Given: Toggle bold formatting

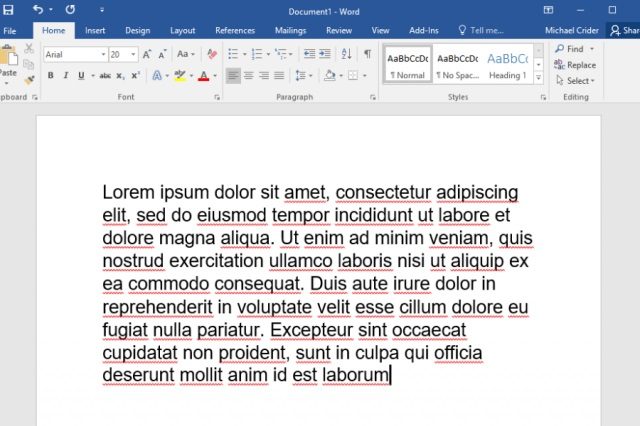Looking at the screenshot, I should [x=51, y=76].
